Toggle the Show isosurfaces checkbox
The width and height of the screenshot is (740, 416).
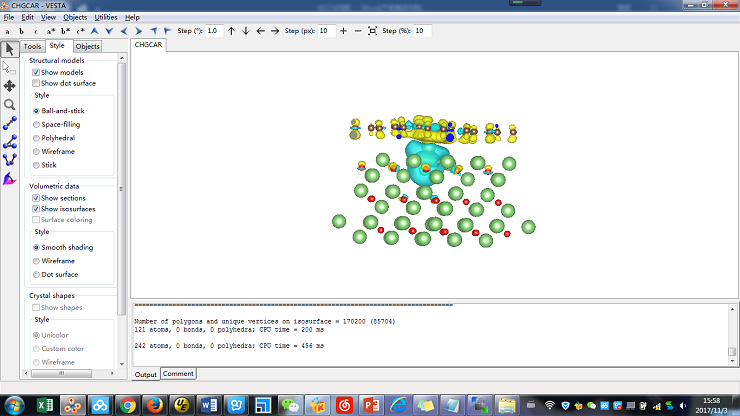click(37, 209)
